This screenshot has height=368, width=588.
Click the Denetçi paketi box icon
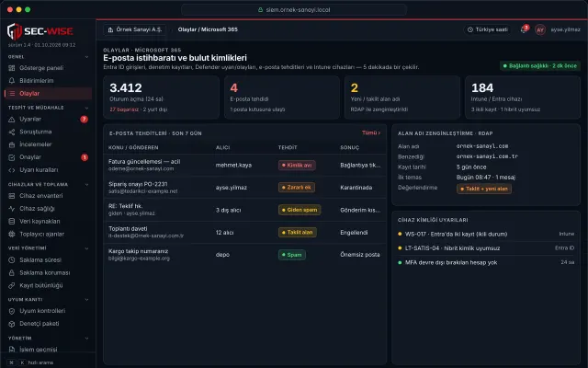click(12, 324)
